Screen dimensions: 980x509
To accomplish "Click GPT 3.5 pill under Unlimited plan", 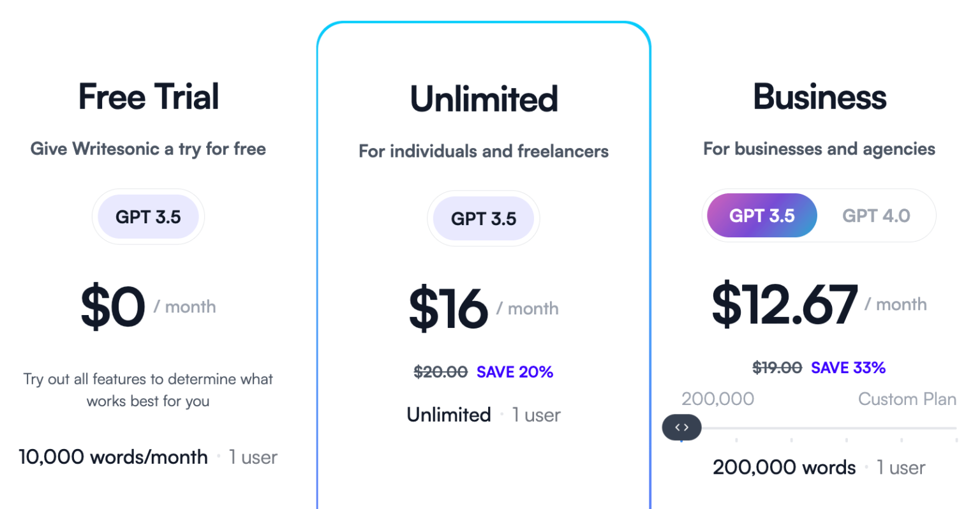I will click(x=484, y=219).
